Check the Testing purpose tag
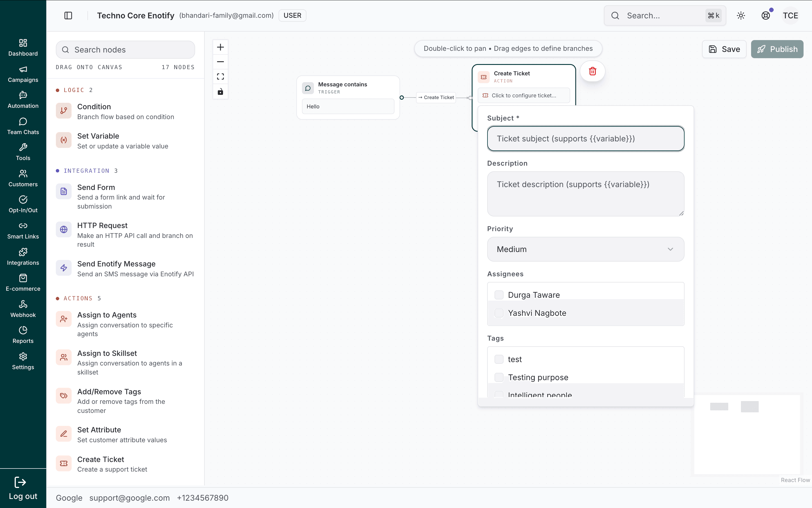Image resolution: width=812 pixels, height=508 pixels. coord(499,377)
